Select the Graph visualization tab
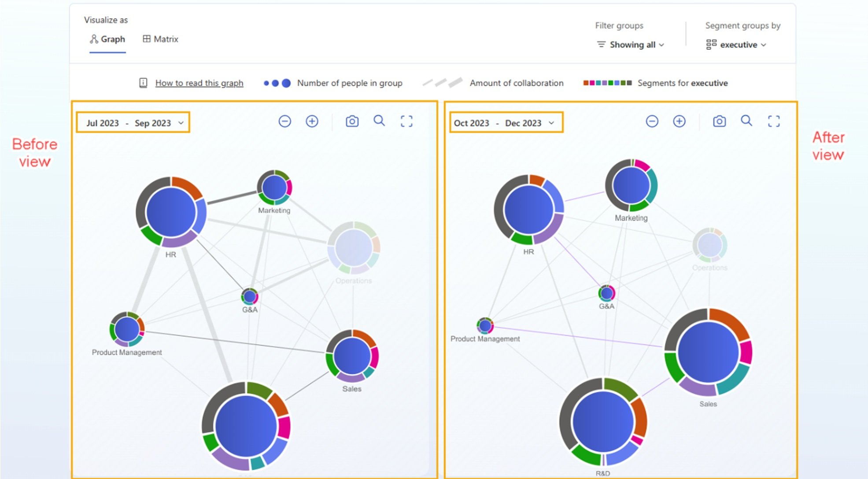 107,39
